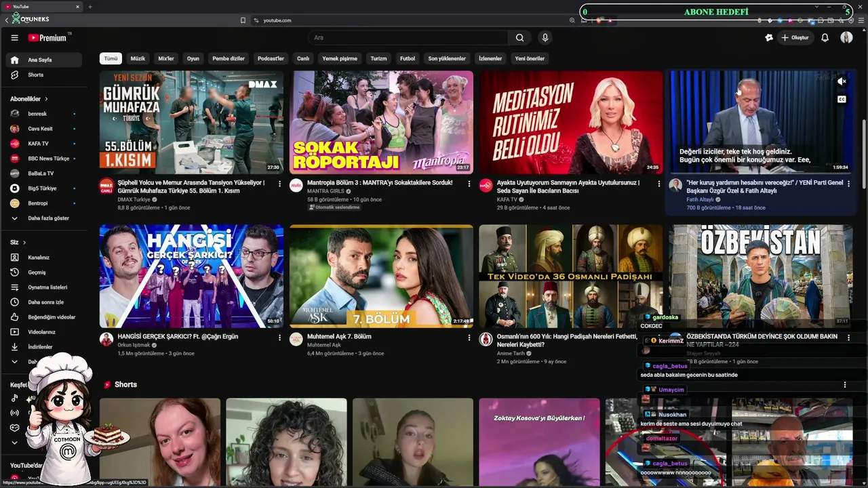Open options for Mantropia Bölüm 3 video
Image resolution: width=868 pixels, height=488 pixels.
click(469, 184)
